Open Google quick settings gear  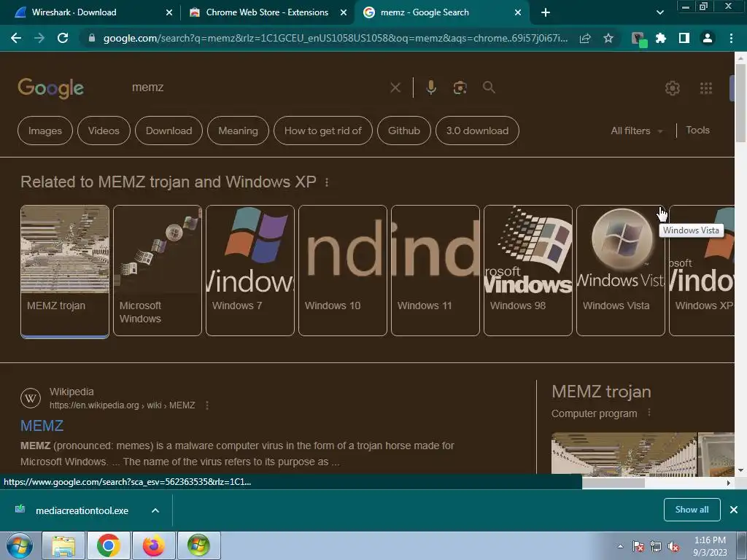click(672, 88)
